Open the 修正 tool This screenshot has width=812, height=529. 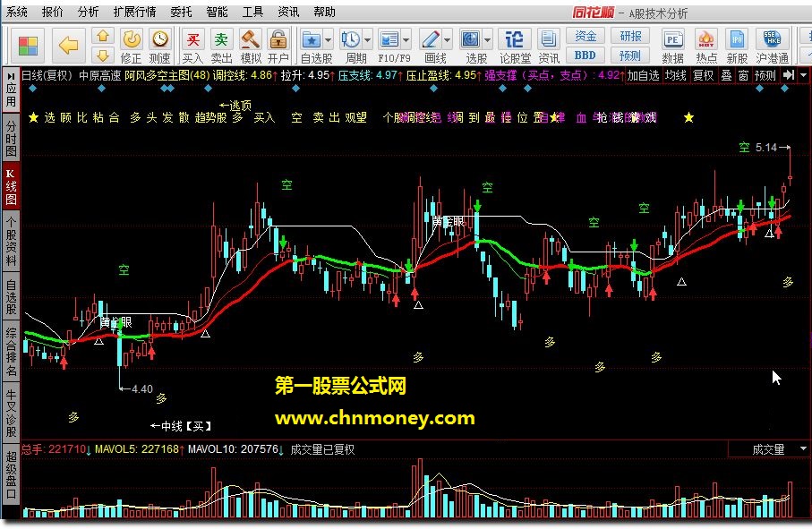[131, 46]
